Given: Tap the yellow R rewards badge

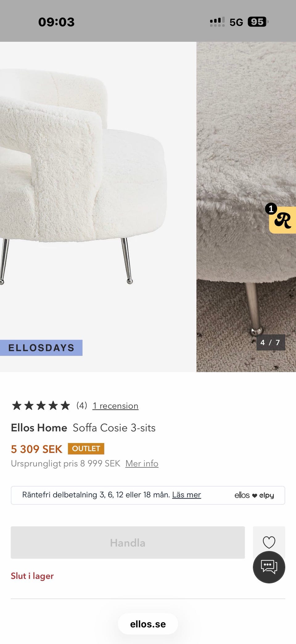Looking at the screenshot, I should click(x=283, y=220).
